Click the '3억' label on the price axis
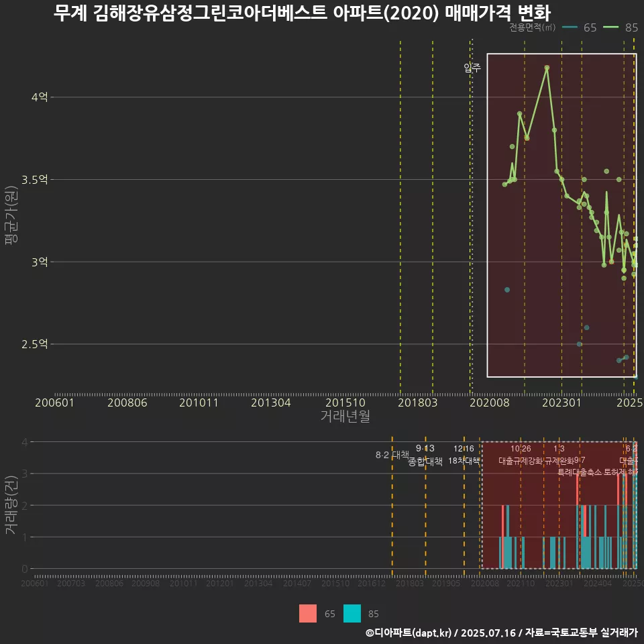The height and width of the screenshot is (644, 644). pos(40,262)
